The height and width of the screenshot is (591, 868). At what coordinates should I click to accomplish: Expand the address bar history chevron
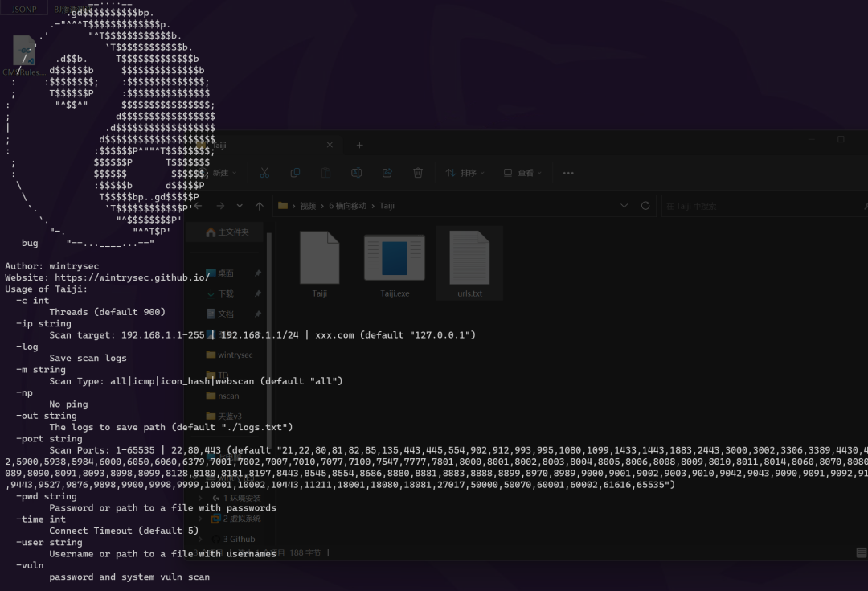click(x=624, y=206)
